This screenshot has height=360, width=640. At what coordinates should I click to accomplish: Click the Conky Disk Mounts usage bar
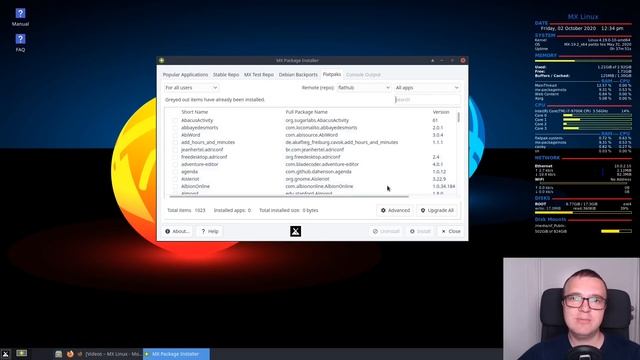[616, 231]
